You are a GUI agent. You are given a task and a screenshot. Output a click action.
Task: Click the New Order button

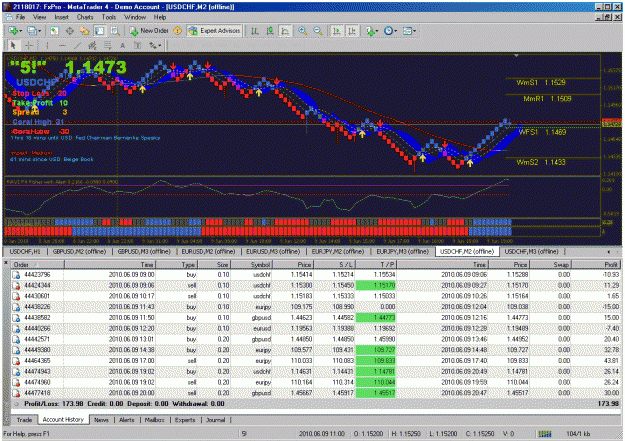click(149, 31)
